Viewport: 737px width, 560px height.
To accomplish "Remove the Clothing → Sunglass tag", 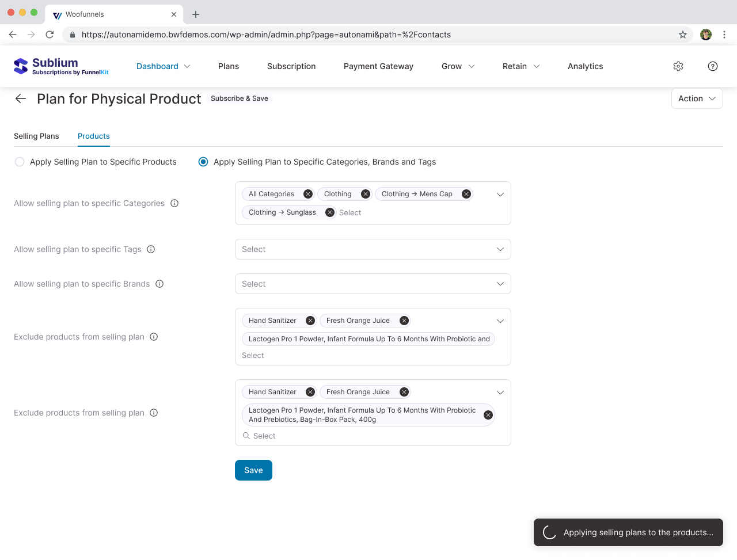I will (x=330, y=212).
